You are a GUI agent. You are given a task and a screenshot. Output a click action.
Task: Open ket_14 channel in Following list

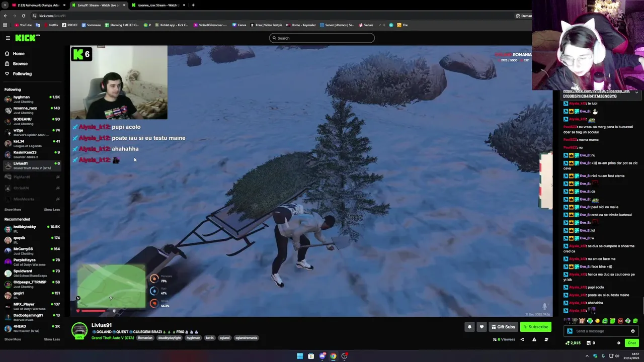coord(31,143)
